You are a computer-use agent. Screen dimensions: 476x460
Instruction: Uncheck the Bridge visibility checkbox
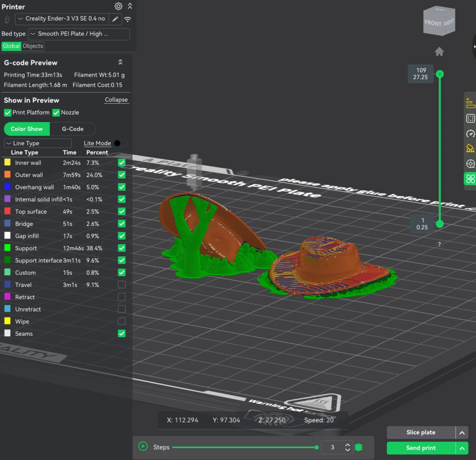pyautogui.click(x=122, y=223)
